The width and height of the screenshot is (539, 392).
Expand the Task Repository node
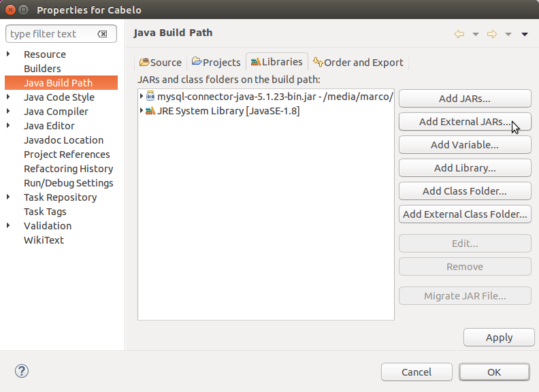[8, 197]
